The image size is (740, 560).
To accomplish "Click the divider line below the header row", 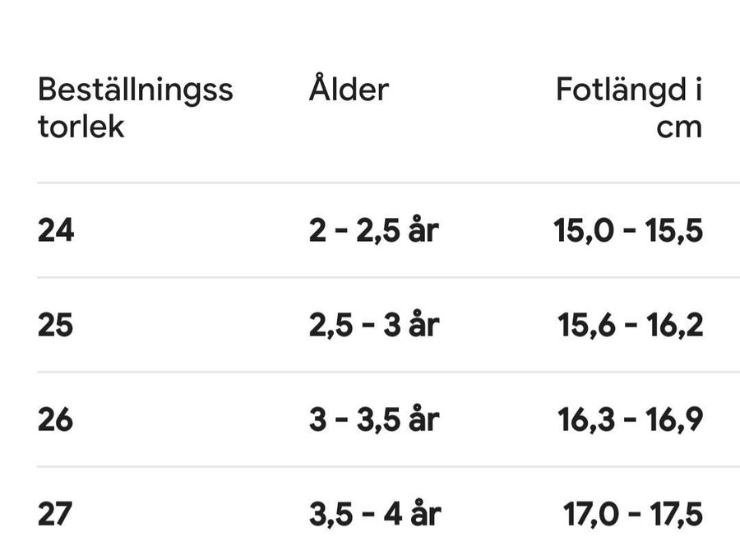I will (x=386, y=183).
